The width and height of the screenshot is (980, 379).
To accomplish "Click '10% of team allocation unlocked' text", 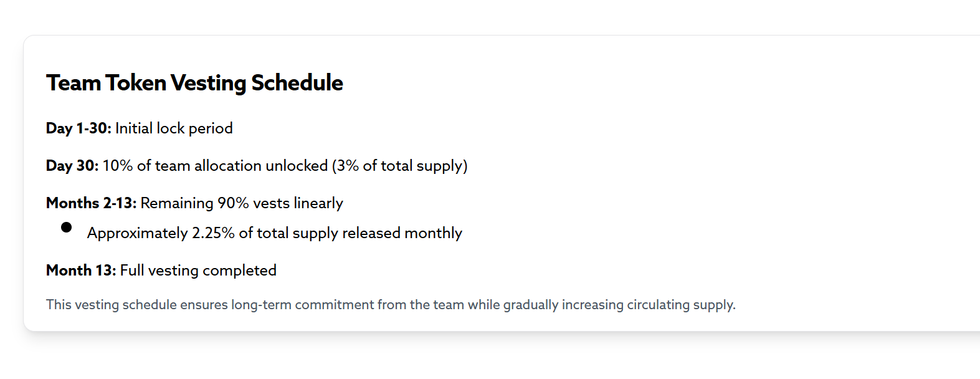I will click(215, 166).
